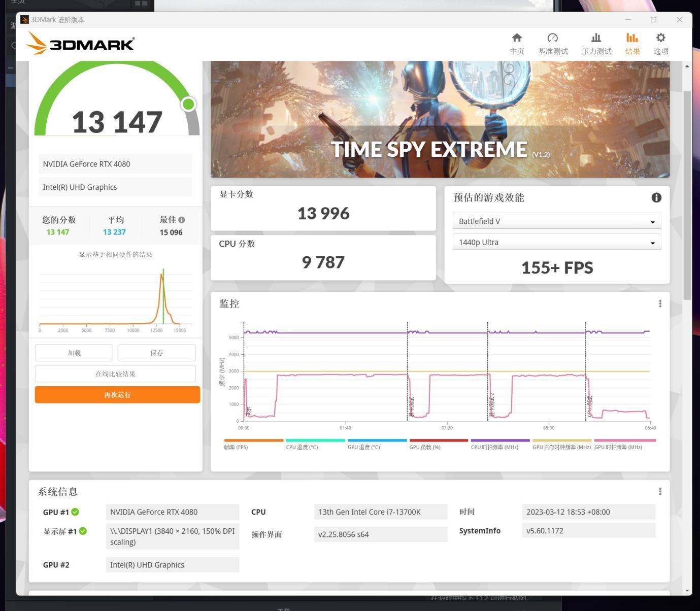Toggle the GPU temperature legend series

pos(377,444)
